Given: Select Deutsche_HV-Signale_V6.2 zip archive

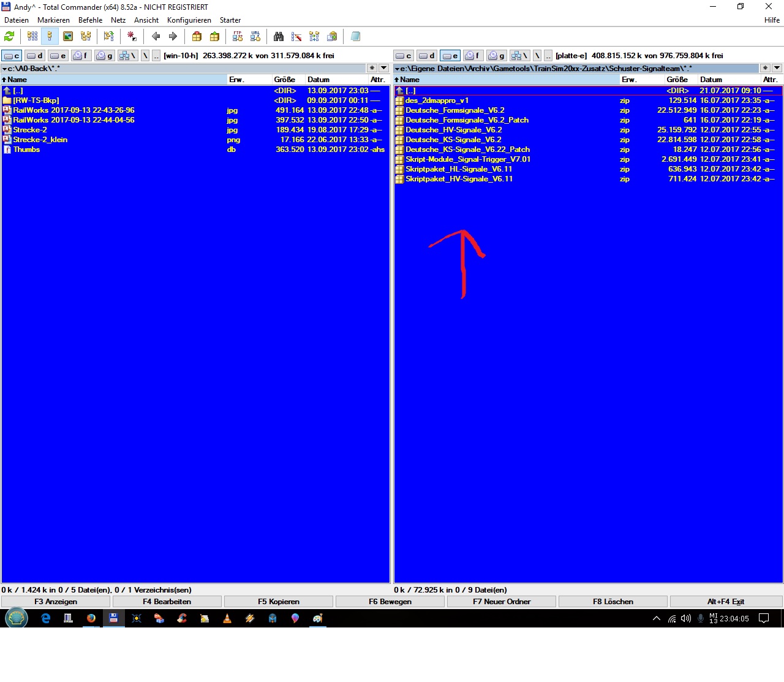Looking at the screenshot, I should click(588, 130).
